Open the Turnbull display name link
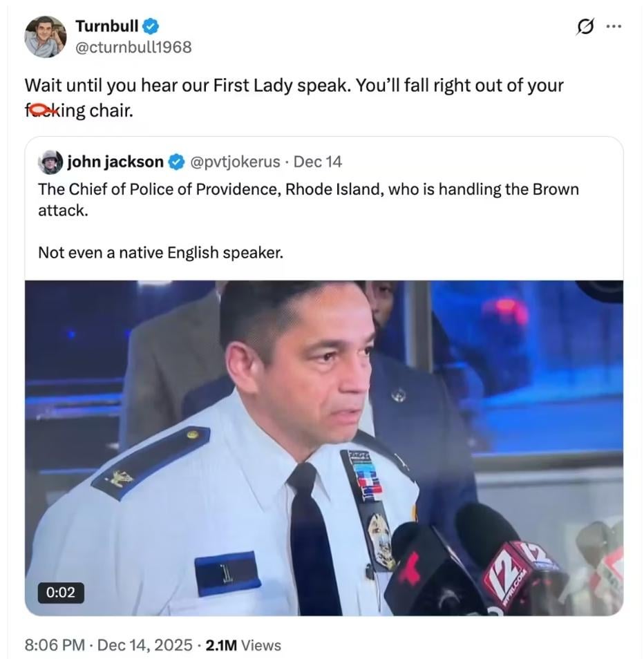Image resolution: width=644 pixels, height=659 pixels. pyautogui.click(x=106, y=27)
